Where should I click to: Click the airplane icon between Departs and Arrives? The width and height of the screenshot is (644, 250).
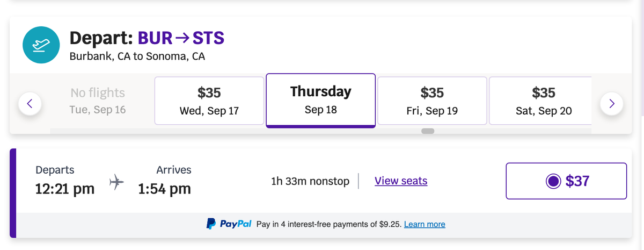point(116,182)
